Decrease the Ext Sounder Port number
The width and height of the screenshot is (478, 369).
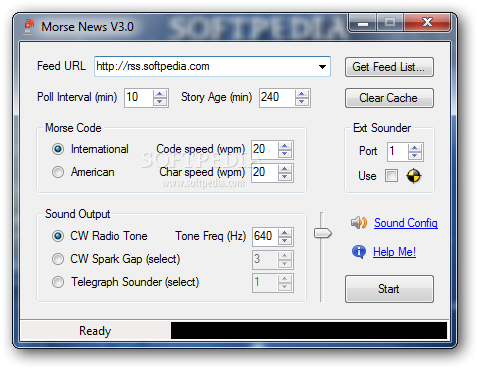[415, 156]
